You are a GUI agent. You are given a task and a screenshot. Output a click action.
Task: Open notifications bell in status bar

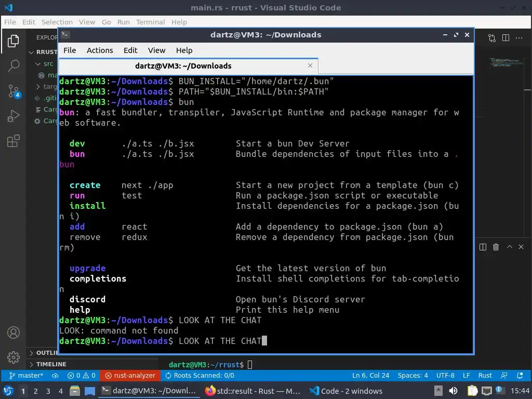[x=520, y=375]
